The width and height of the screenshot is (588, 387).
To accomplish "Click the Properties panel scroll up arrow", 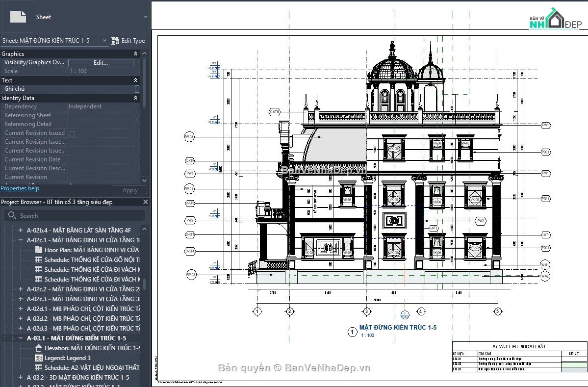I will (x=144, y=53).
